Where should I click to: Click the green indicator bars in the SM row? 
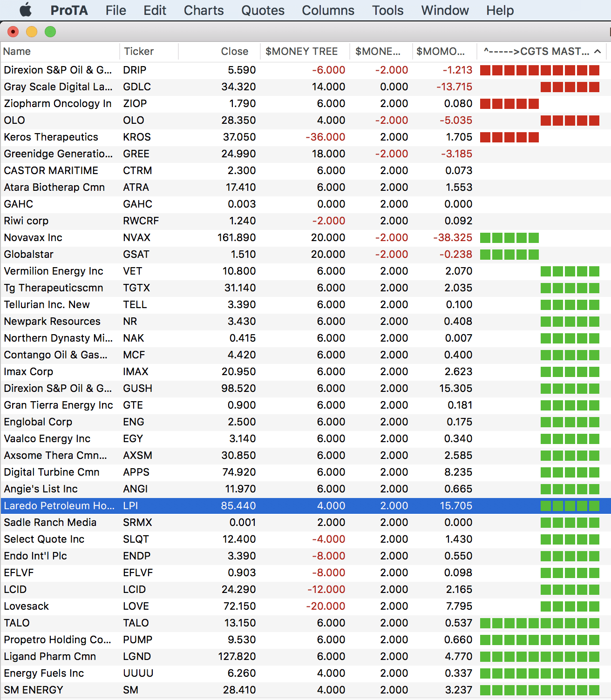[540, 690]
